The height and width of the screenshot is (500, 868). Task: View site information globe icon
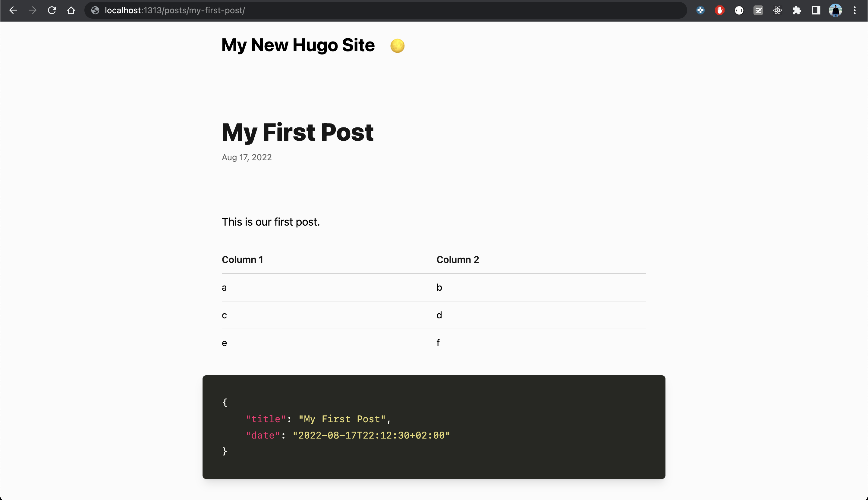(x=95, y=10)
